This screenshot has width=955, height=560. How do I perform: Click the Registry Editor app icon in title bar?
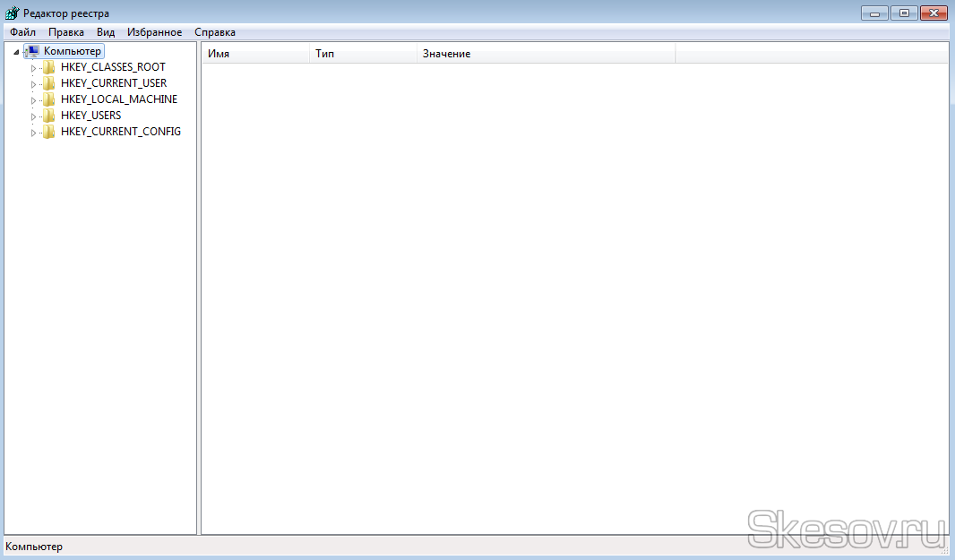tap(12, 13)
